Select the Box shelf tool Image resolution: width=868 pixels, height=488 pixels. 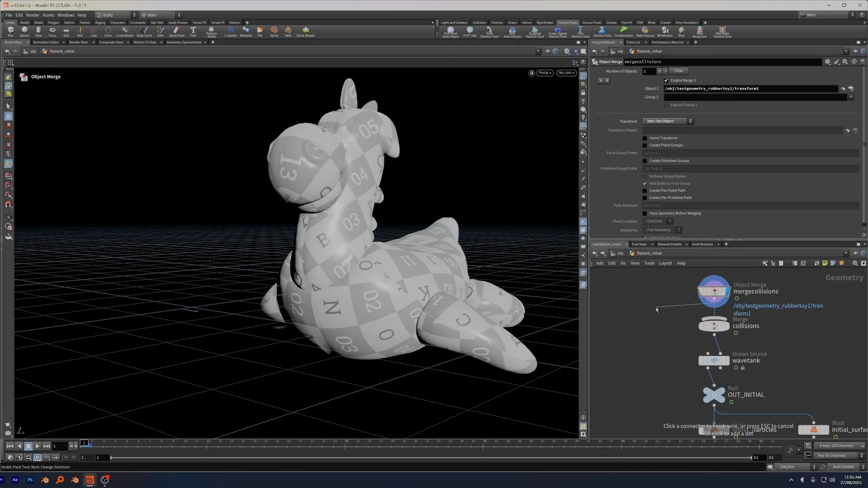point(10,32)
